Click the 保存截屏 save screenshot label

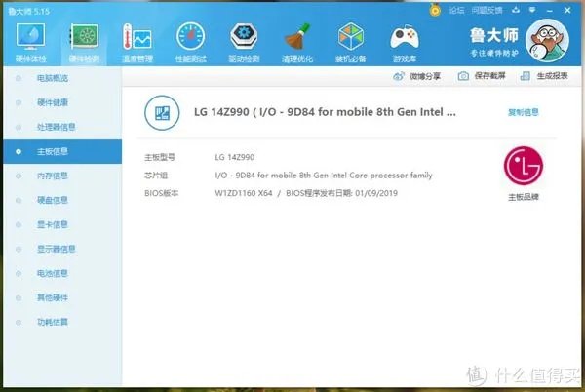point(489,76)
